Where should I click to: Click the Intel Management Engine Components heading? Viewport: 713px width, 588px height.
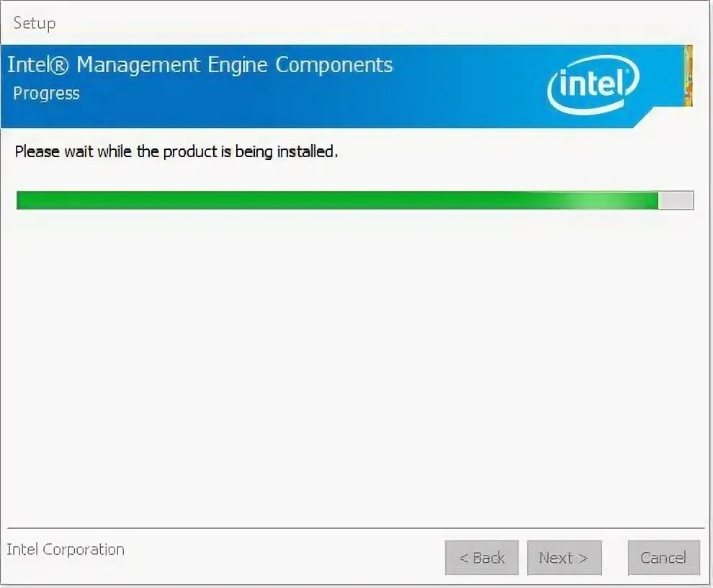point(200,66)
